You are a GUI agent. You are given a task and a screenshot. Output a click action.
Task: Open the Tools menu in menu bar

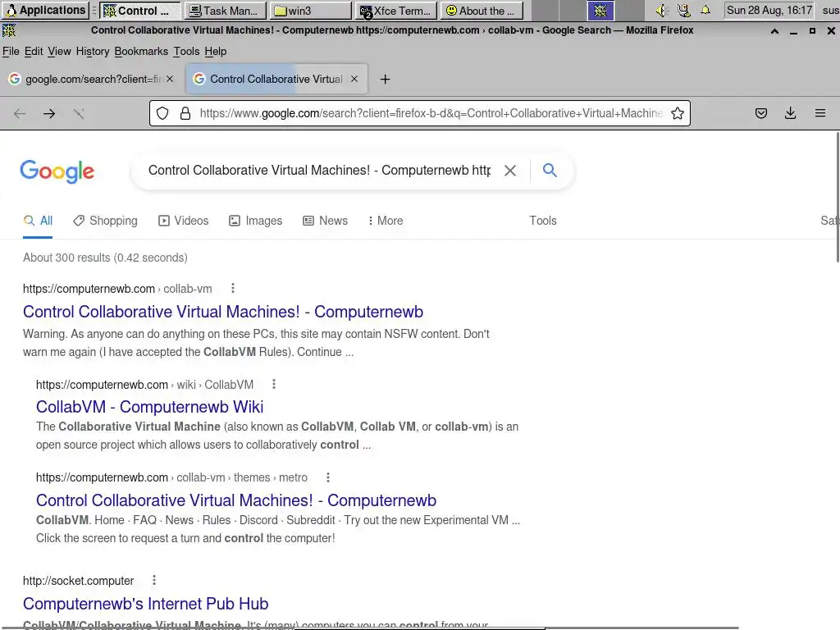click(186, 52)
